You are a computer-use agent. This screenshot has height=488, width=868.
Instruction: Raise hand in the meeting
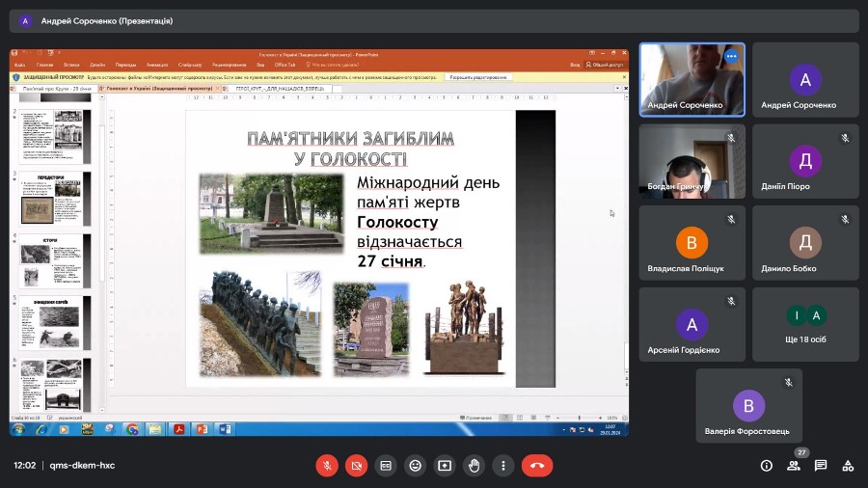pos(474,465)
